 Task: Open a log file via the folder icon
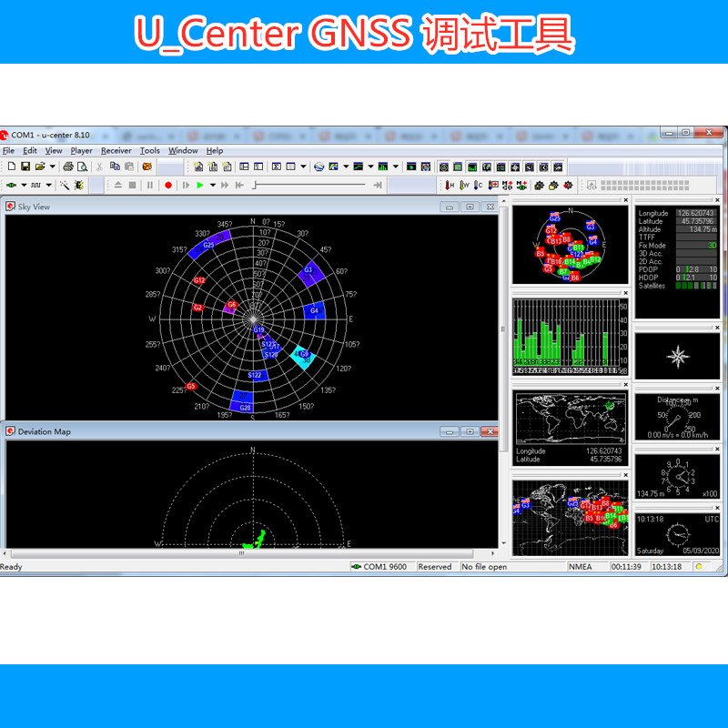(40, 167)
